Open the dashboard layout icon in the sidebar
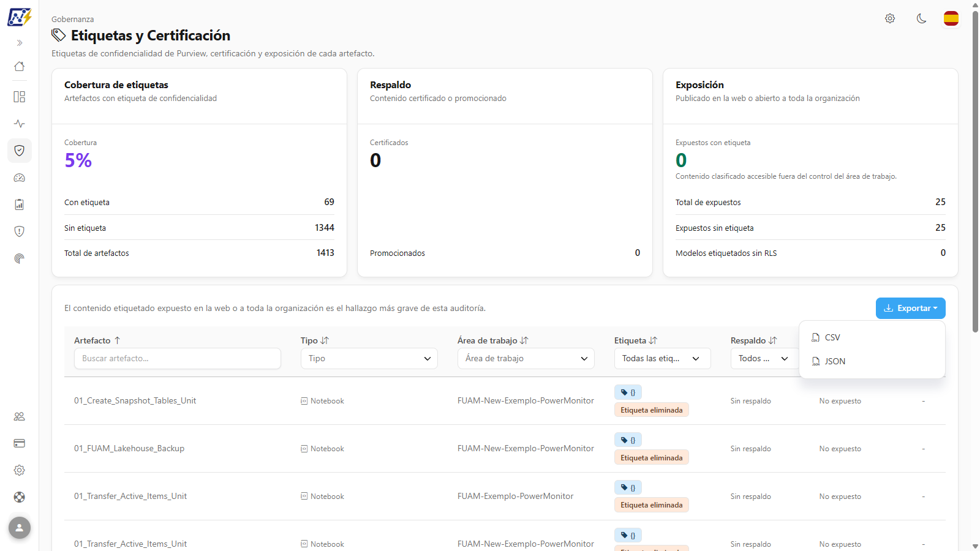 coord(20,97)
